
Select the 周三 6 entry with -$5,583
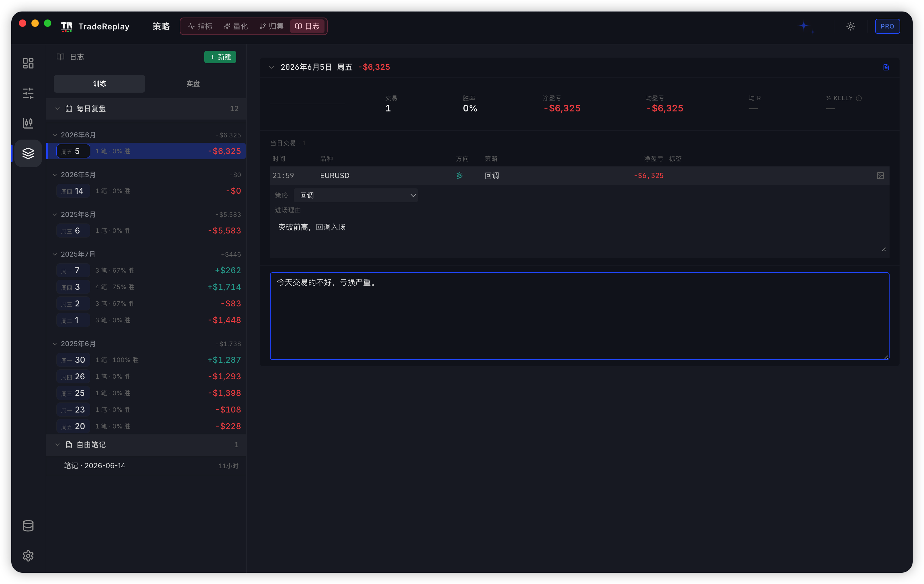(146, 230)
